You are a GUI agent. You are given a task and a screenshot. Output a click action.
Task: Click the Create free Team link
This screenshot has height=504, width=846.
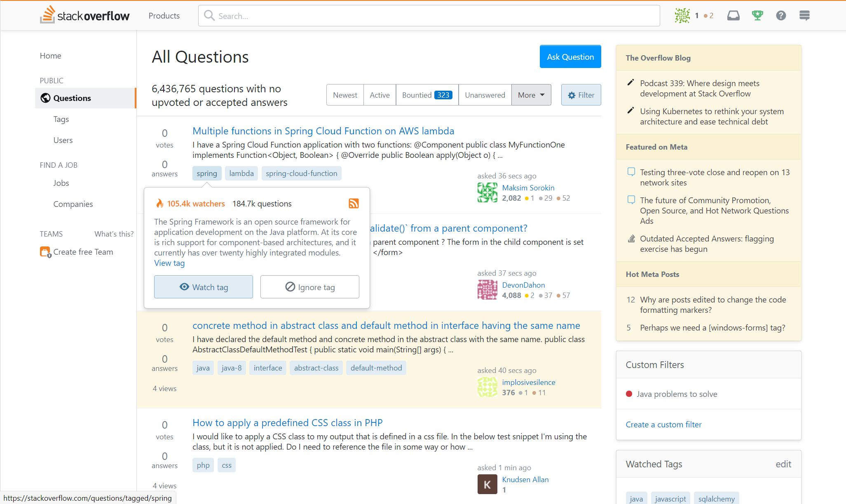[x=83, y=252]
